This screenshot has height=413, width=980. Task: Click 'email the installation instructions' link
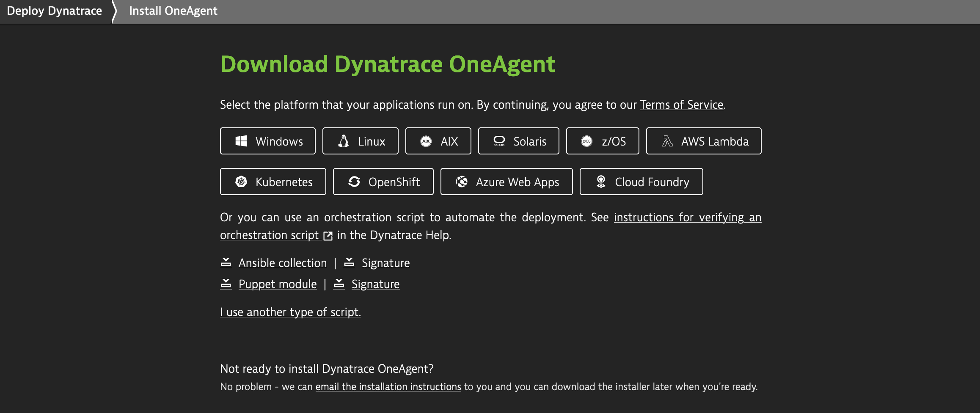388,387
